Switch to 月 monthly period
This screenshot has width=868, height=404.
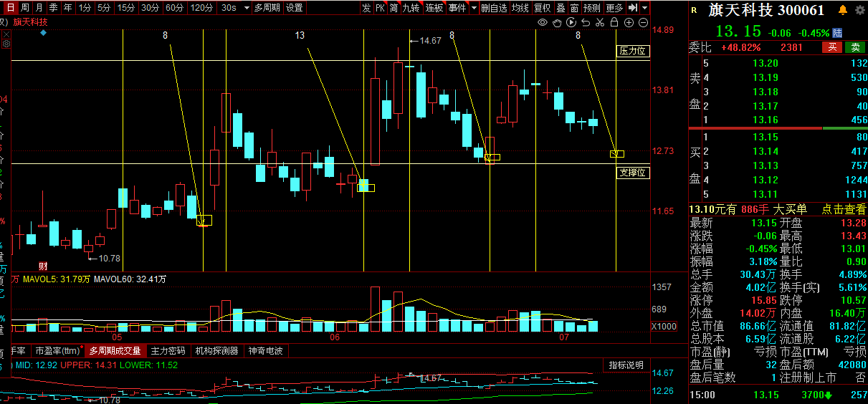pos(39,8)
